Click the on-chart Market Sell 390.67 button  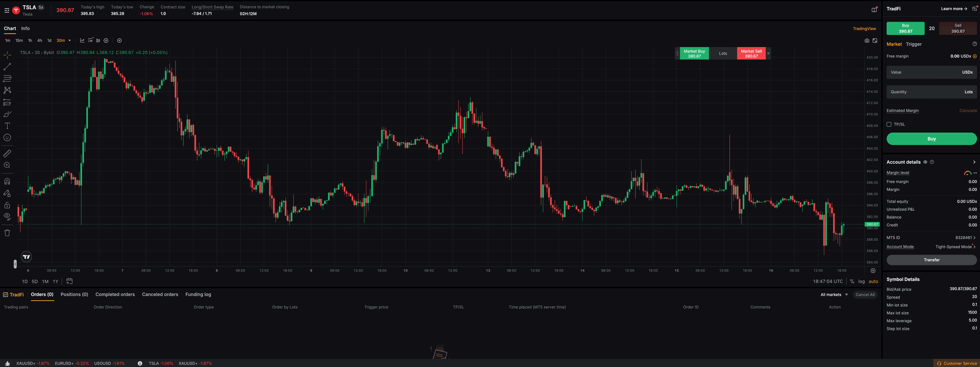(751, 54)
